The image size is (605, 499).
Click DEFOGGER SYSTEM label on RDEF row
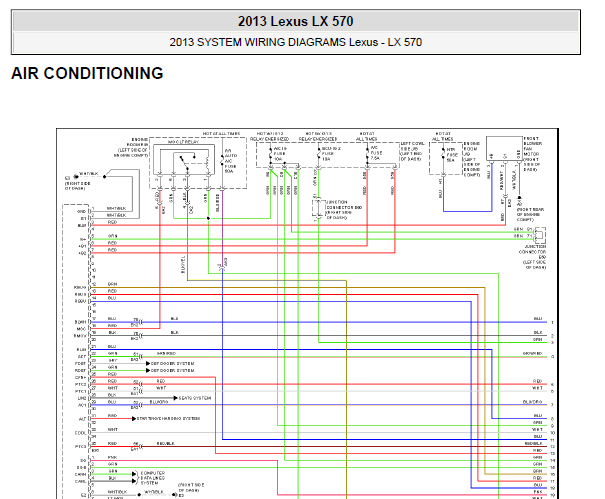pos(172,370)
